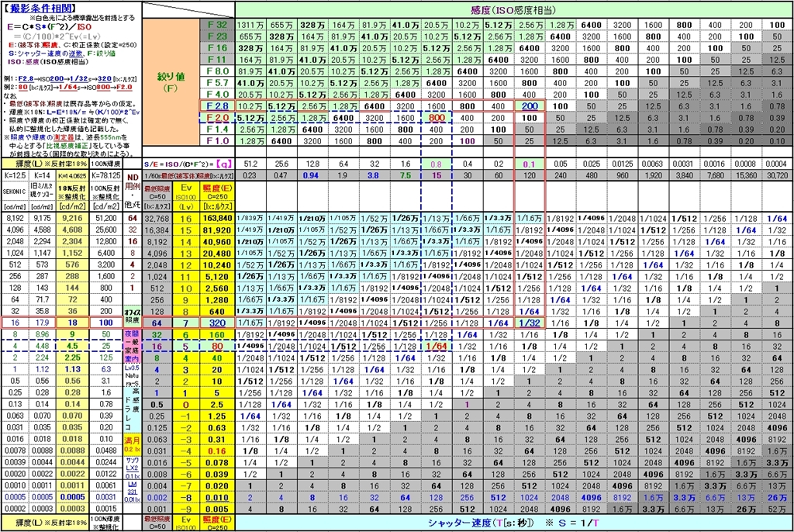The image size is (794, 532).
Task: Click the Ev value -7 cell
Action: [x=186, y=486]
